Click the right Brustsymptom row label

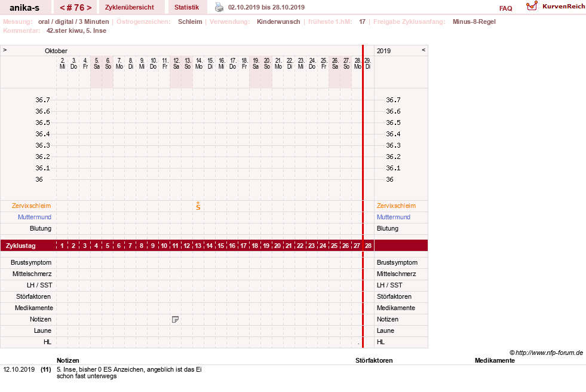(x=397, y=262)
